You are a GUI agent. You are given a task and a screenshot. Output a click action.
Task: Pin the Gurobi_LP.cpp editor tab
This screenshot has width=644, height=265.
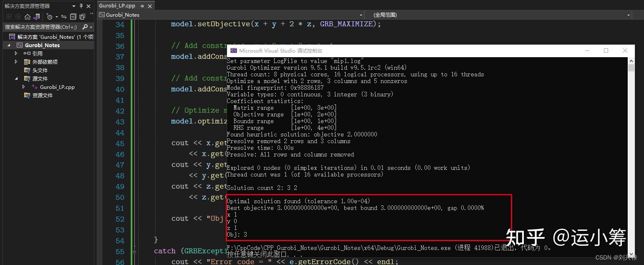coord(142,6)
